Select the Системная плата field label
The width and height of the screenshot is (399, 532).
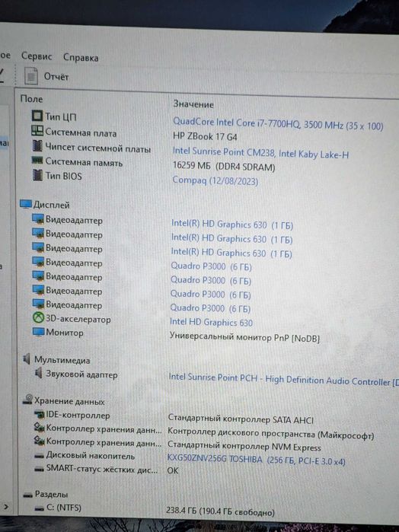pyautogui.click(x=81, y=132)
